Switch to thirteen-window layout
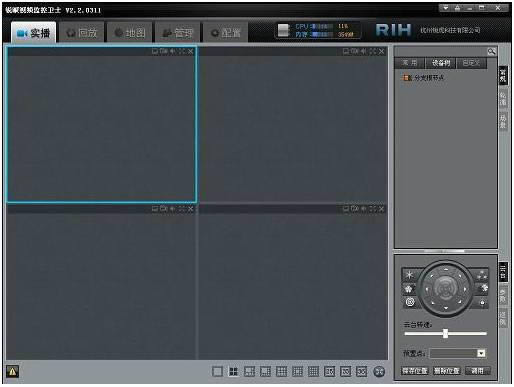This screenshot has width=514, height=387. click(297, 371)
